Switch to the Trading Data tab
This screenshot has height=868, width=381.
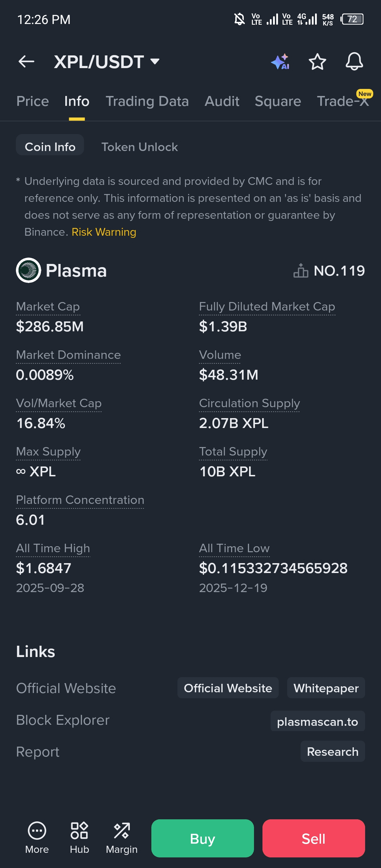click(147, 101)
